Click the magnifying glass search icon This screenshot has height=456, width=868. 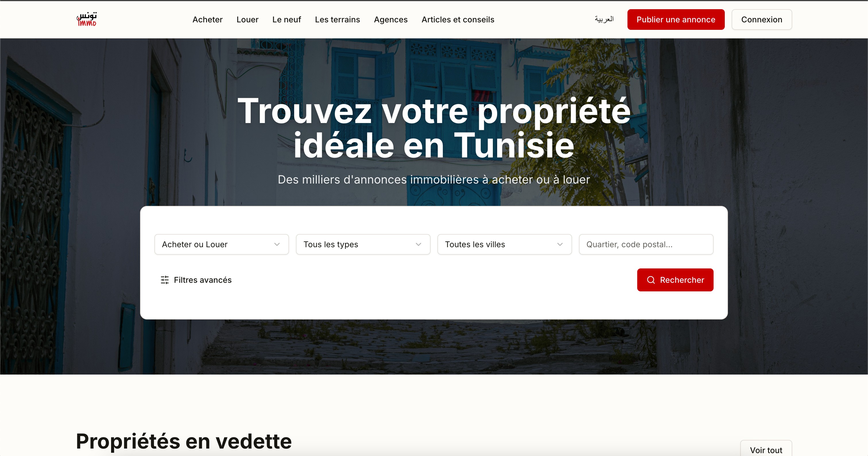click(x=651, y=280)
